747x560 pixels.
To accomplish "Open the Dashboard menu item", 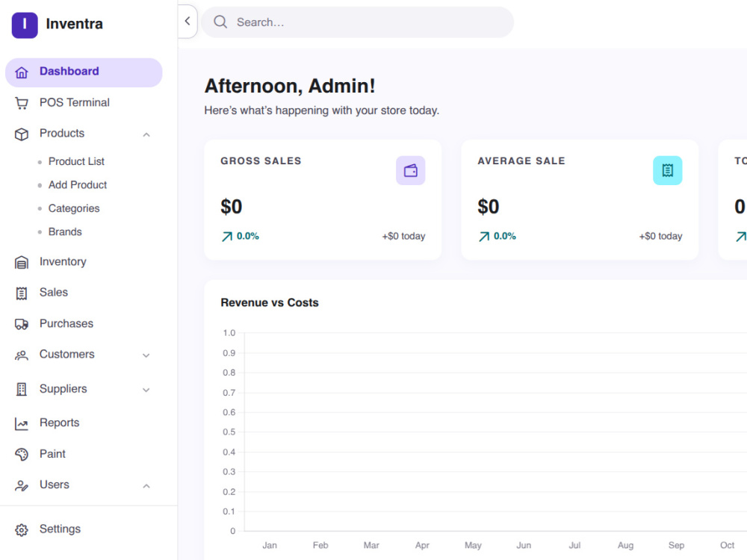I will tap(84, 72).
